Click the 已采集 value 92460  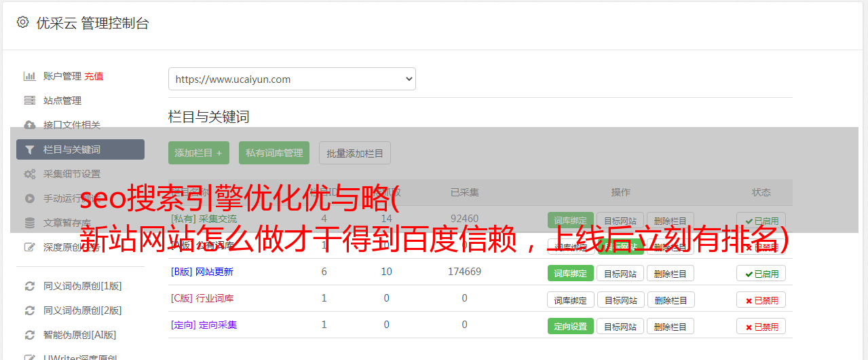[x=464, y=219]
